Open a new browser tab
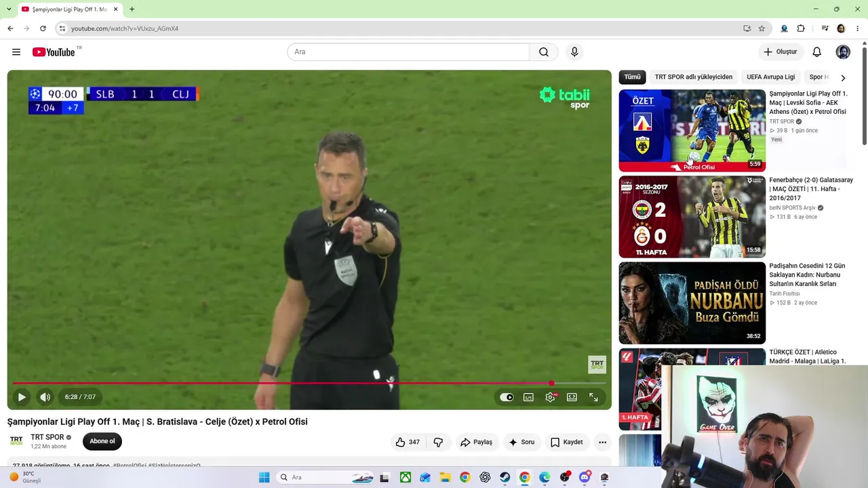The width and height of the screenshot is (868, 488). tap(132, 9)
